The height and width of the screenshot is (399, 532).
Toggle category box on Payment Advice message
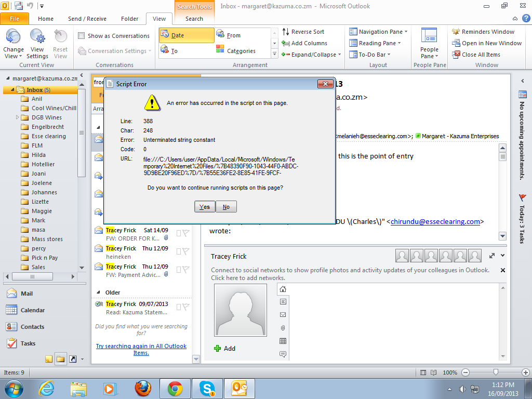pos(179,270)
